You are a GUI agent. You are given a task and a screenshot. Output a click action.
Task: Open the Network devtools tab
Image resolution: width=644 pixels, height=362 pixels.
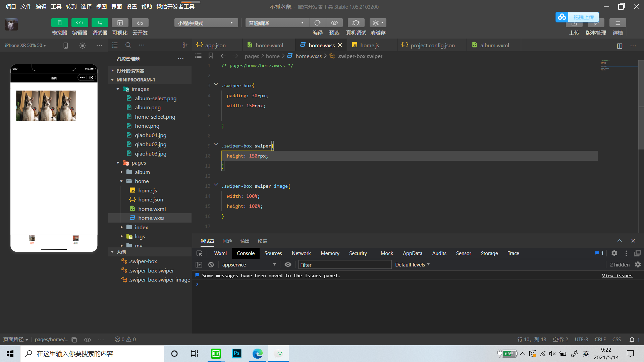(301, 253)
